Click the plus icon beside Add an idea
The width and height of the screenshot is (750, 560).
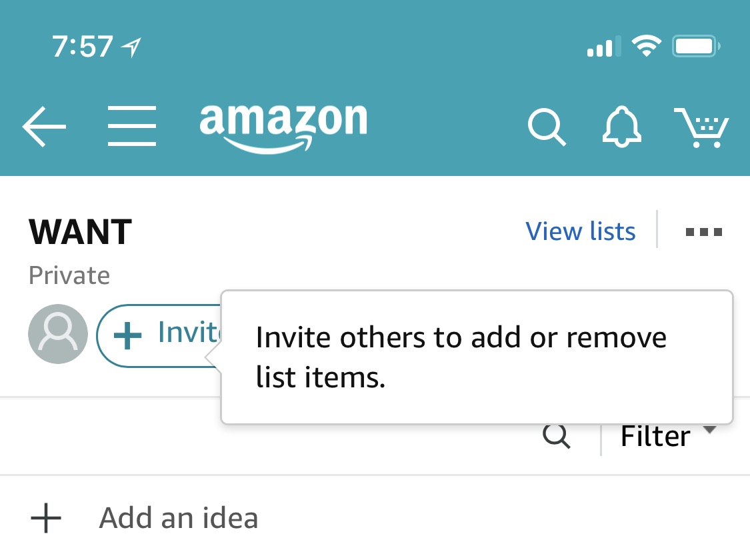46,518
